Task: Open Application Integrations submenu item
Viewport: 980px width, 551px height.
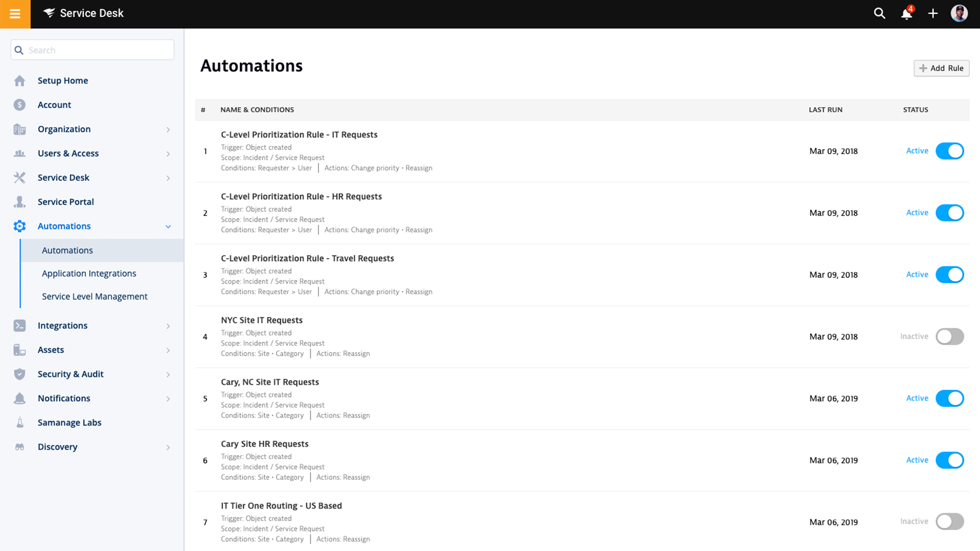Action: click(89, 273)
